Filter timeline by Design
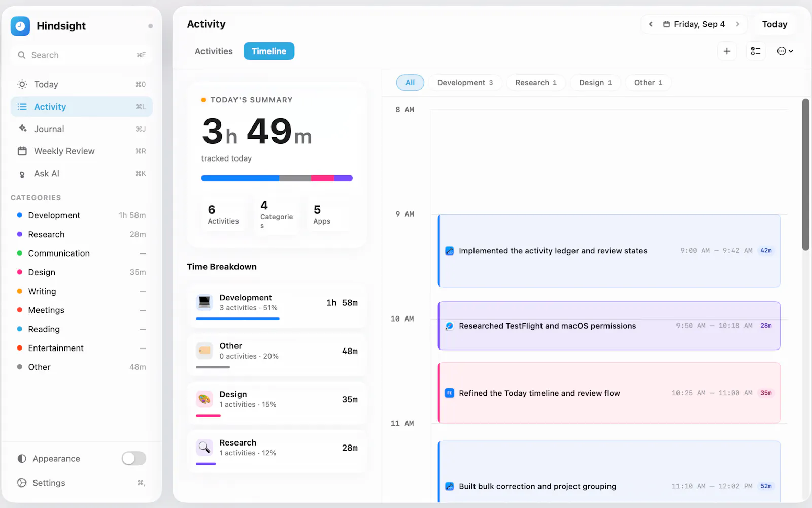 coord(595,83)
